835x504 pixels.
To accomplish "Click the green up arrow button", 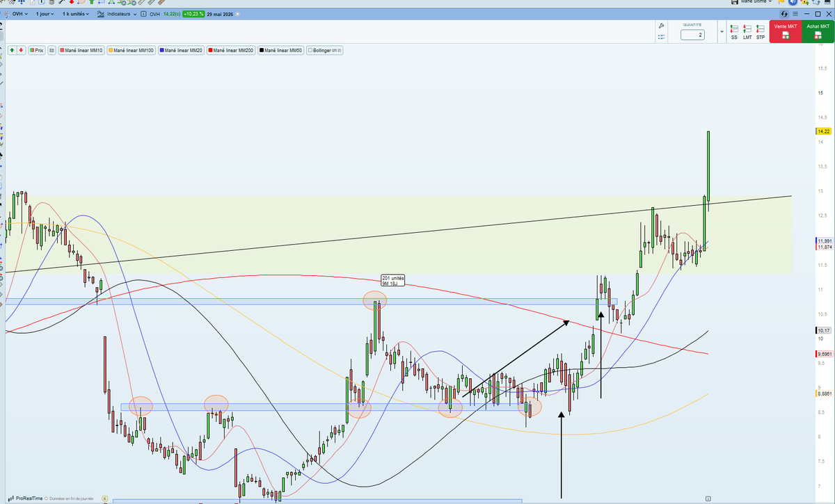I will (12, 50).
